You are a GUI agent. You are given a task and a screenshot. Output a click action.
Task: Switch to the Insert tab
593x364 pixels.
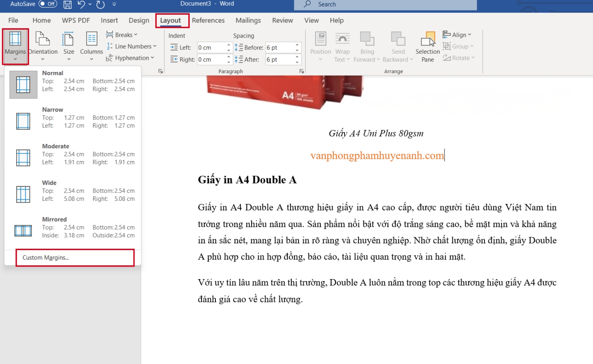(109, 20)
